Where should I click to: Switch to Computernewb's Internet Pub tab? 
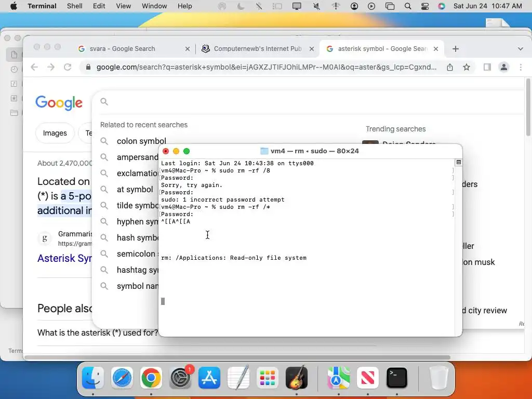point(257,48)
